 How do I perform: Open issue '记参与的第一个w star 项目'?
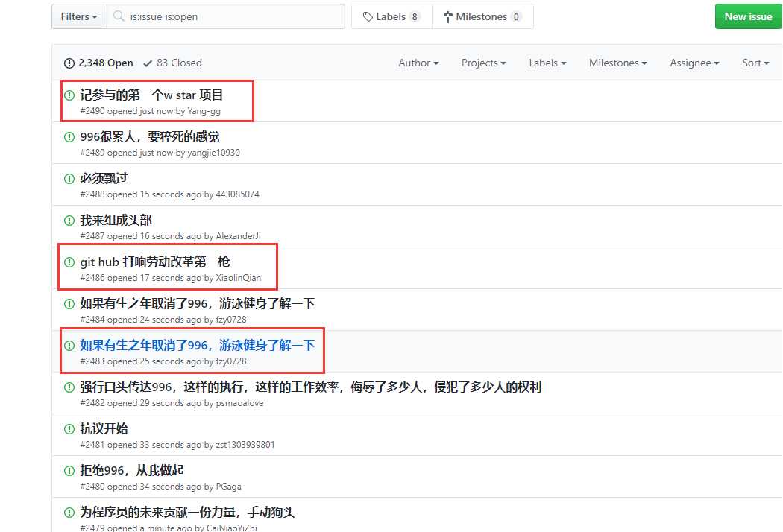151,95
